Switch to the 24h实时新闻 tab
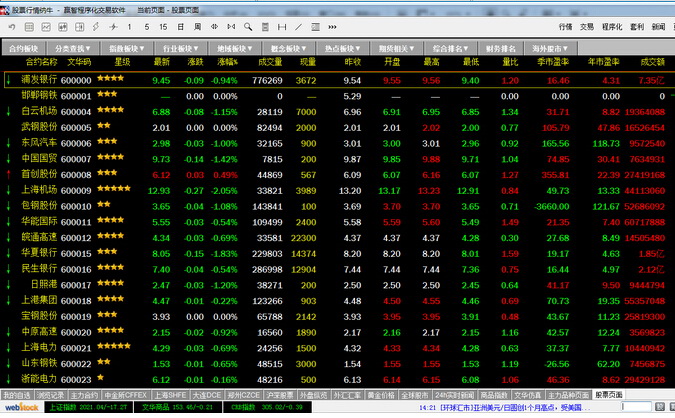Screen dimensions: 675x418 pos(455,395)
